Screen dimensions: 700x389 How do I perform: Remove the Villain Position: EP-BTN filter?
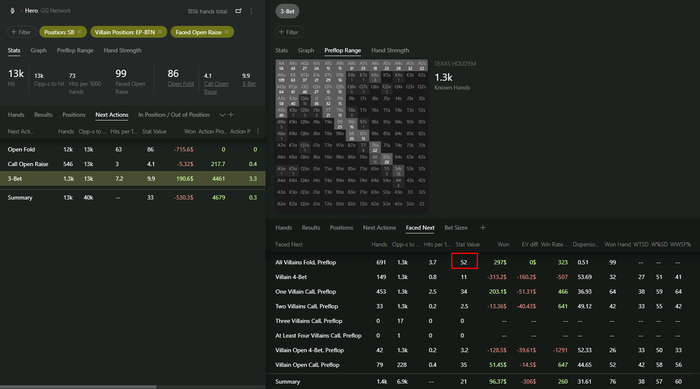(x=160, y=32)
